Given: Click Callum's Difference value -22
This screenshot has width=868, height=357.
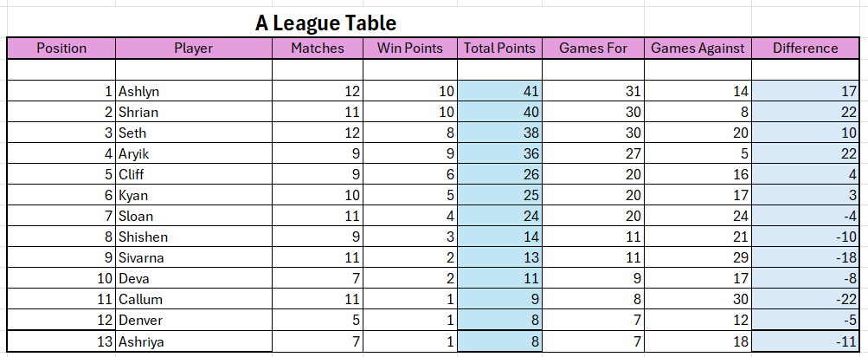Looking at the screenshot, I should click(806, 299).
